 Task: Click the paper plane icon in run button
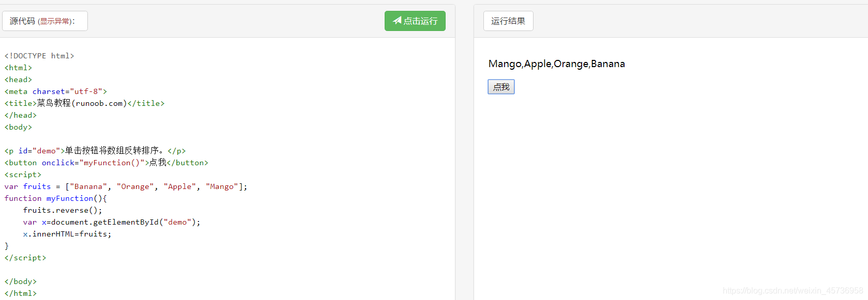(397, 21)
